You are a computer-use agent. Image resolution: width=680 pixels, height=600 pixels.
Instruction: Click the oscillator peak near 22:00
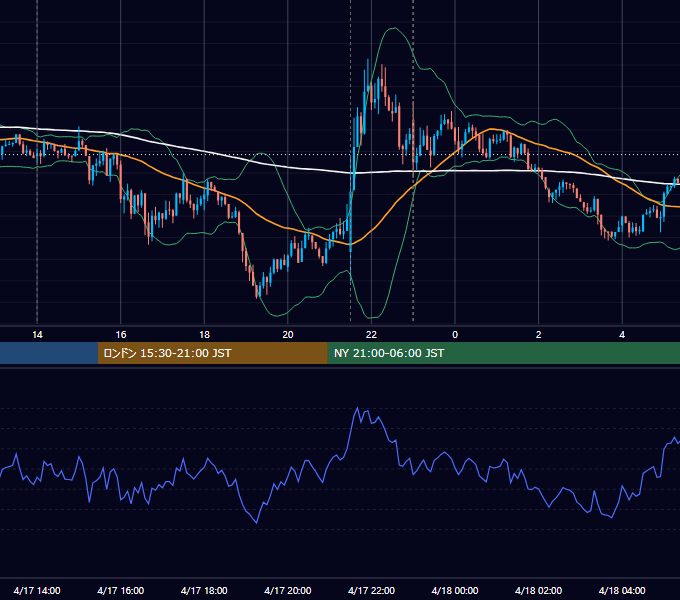(x=357, y=408)
